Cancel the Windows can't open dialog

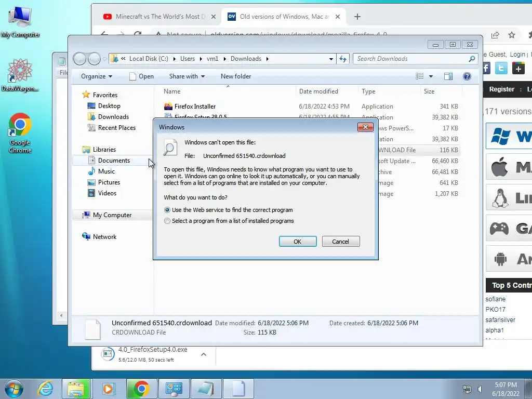tap(341, 242)
